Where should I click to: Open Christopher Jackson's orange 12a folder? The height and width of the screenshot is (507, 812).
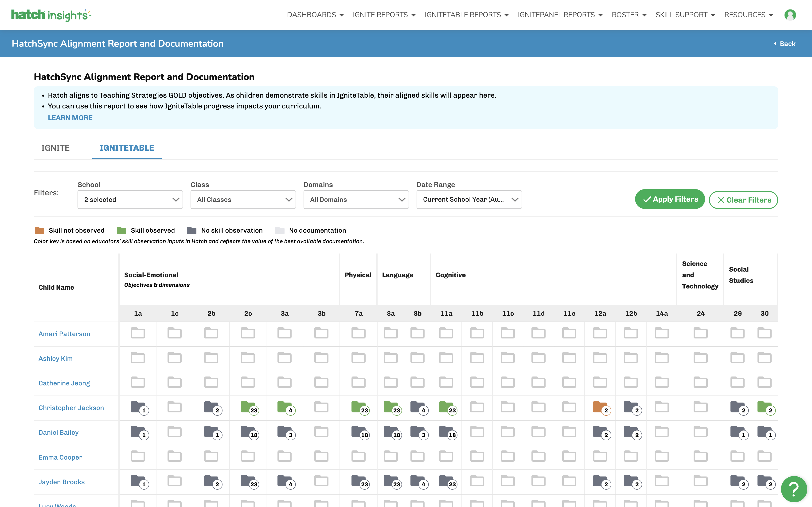(600, 407)
